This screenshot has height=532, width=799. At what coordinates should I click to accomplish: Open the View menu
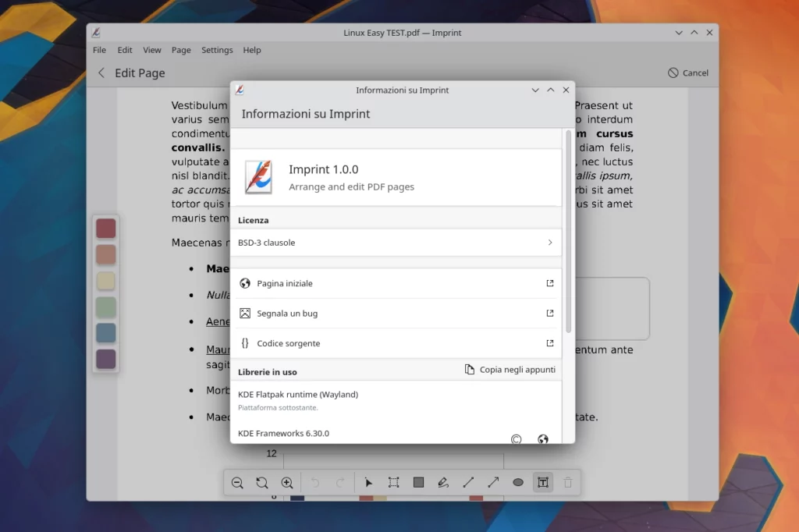[x=152, y=50]
